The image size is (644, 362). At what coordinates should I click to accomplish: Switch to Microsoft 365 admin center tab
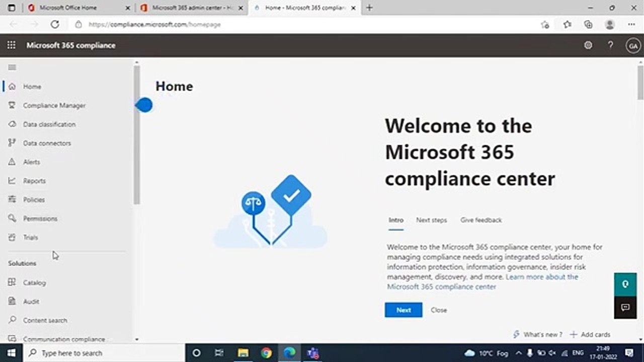[193, 8]
